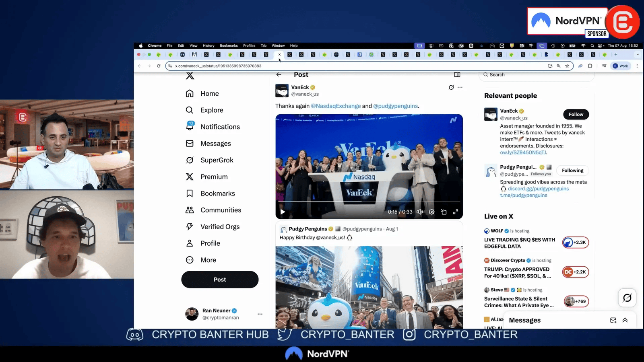
Task: Mute the video using the speaker icon
Action: pyautogui.click(x=420, y=212)
